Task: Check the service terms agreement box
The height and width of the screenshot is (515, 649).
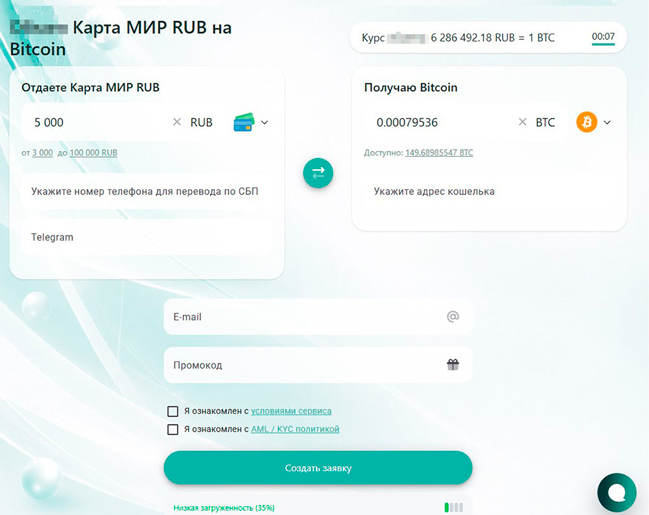Action: 173,411
